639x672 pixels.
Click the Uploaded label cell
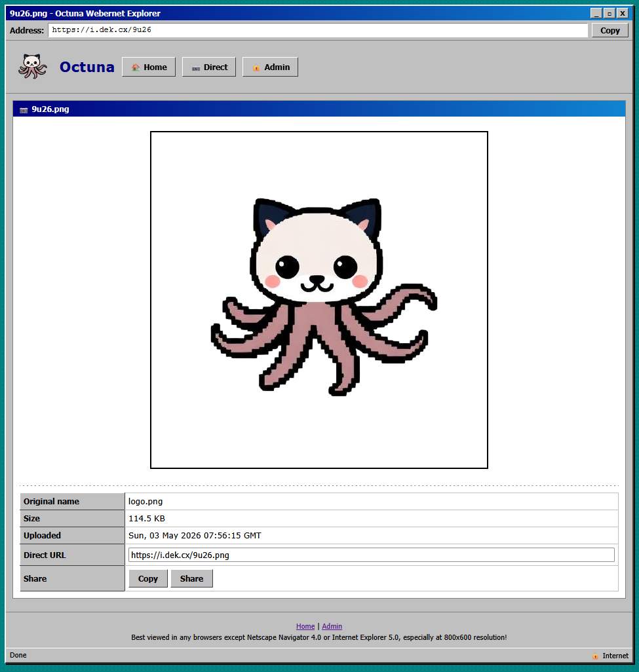point(72,536)
